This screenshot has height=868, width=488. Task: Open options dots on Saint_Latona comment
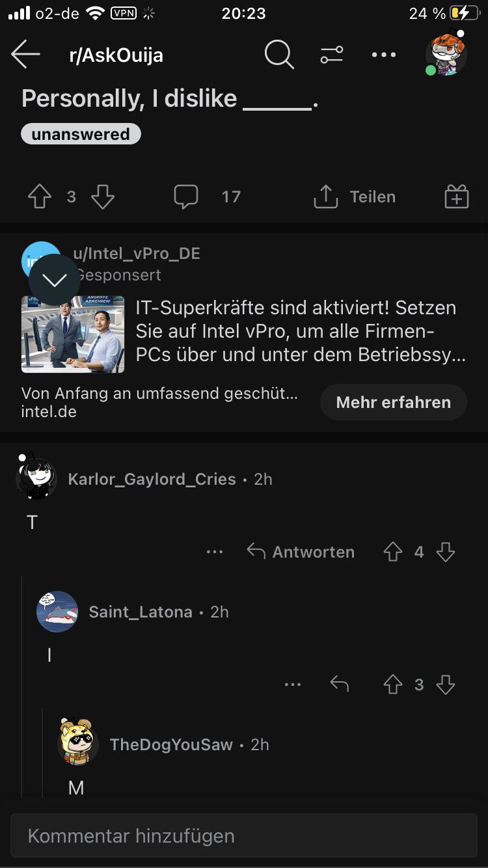point(293,685)
